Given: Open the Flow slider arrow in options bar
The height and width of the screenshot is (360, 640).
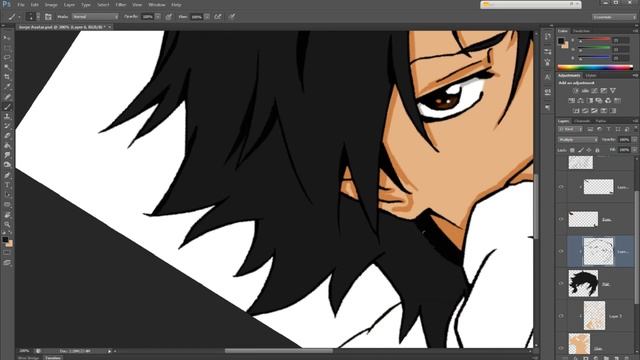Looking at the screenshot, I should point(207,17).
